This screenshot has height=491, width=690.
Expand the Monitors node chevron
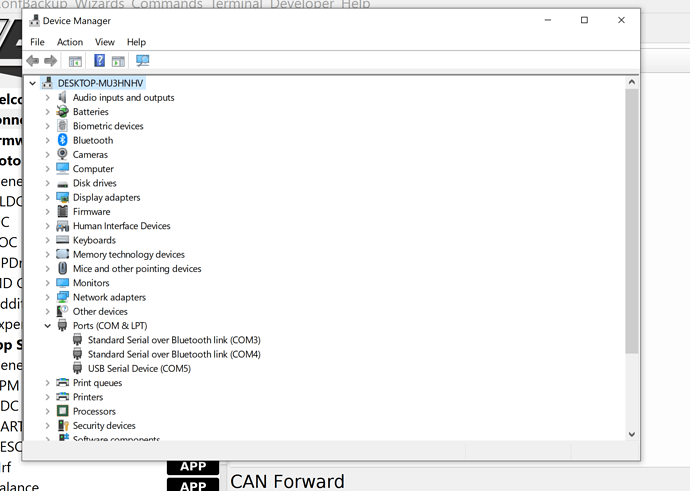[x=48, y=282]
